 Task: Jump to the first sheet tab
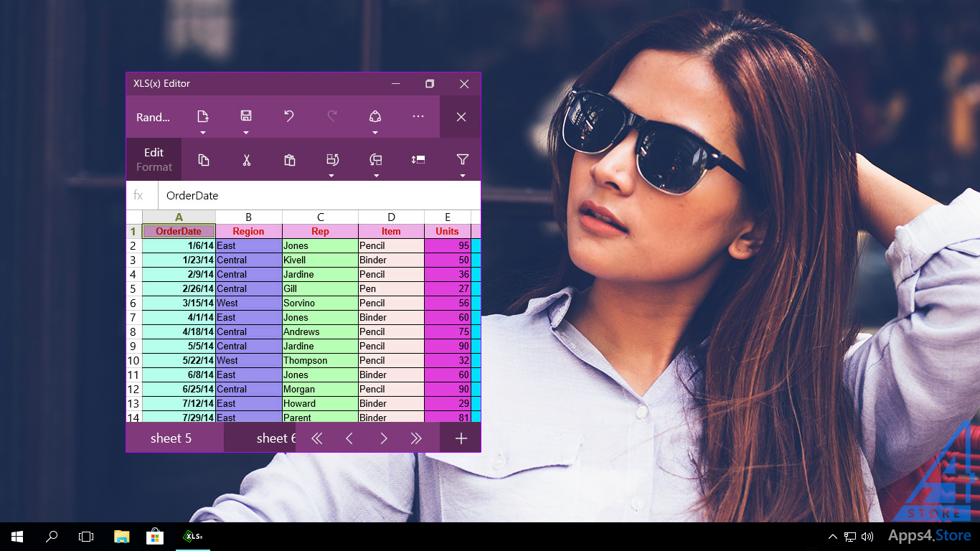tap(316, 438)
